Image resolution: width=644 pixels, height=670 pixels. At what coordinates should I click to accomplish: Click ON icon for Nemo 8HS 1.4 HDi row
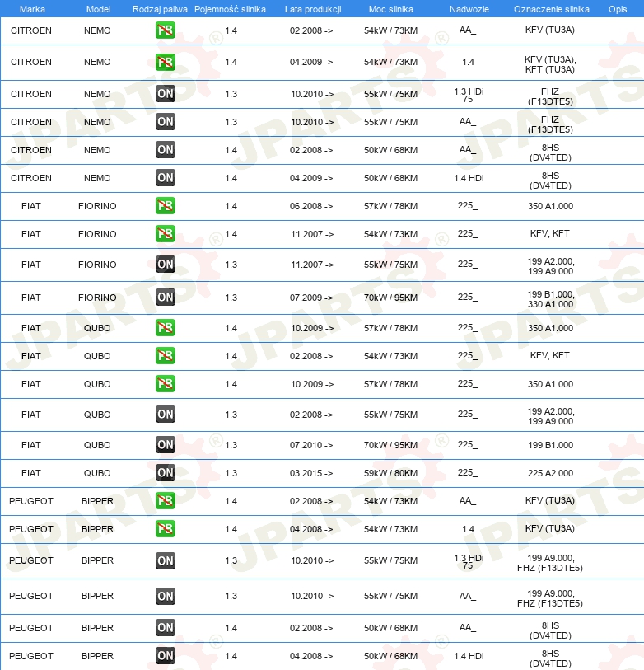click(166, 178)
